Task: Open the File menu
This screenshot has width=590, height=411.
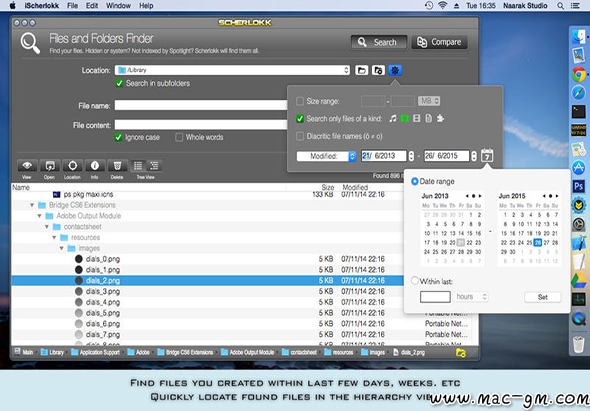Action: pos(73,6)
